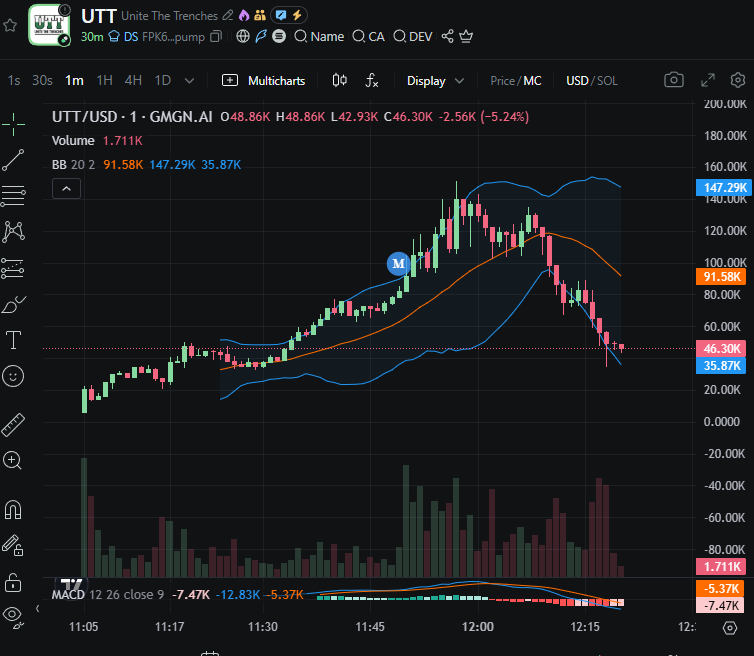This screenshot has width=754, height=656.
Task: Set the chart currency to USD
Action: click(577, 81)
